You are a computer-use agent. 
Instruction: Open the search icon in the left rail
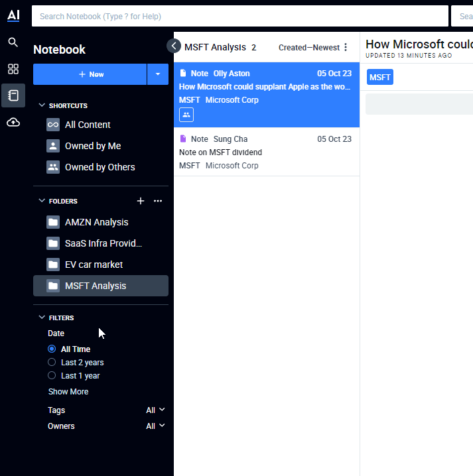click(x=13, y=42)
